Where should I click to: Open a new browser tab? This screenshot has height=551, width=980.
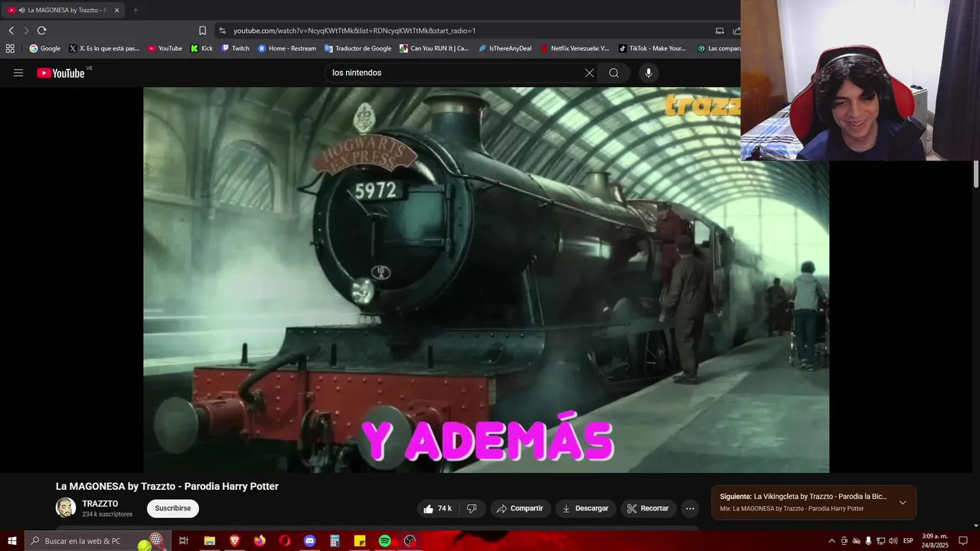tap(136, 10)
